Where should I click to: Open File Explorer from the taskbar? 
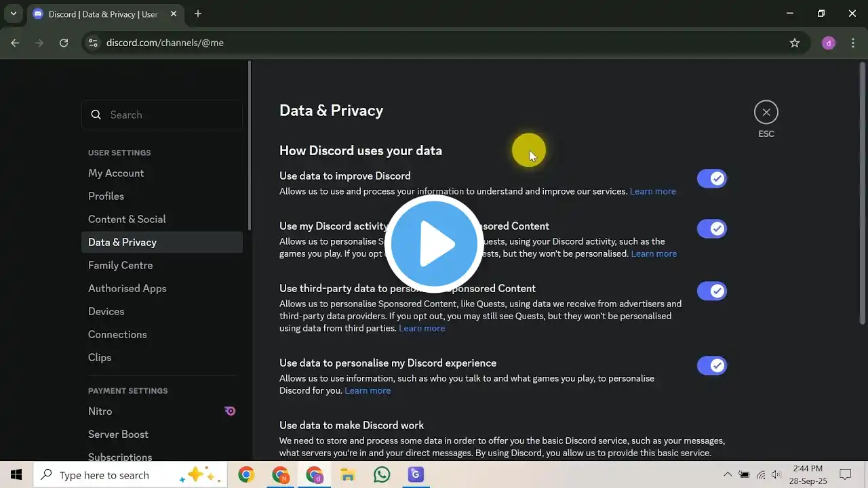point(348,474)
